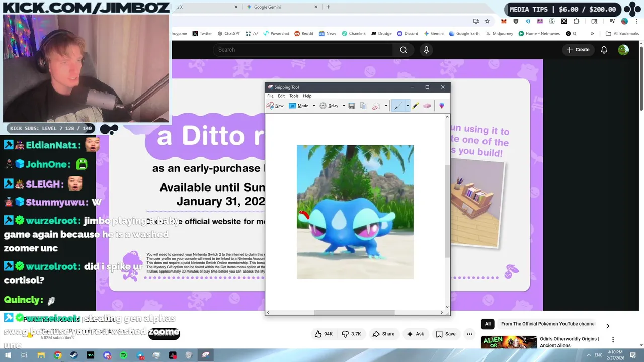Save the video with Save button
644x362 pixels.
point(446,334)
